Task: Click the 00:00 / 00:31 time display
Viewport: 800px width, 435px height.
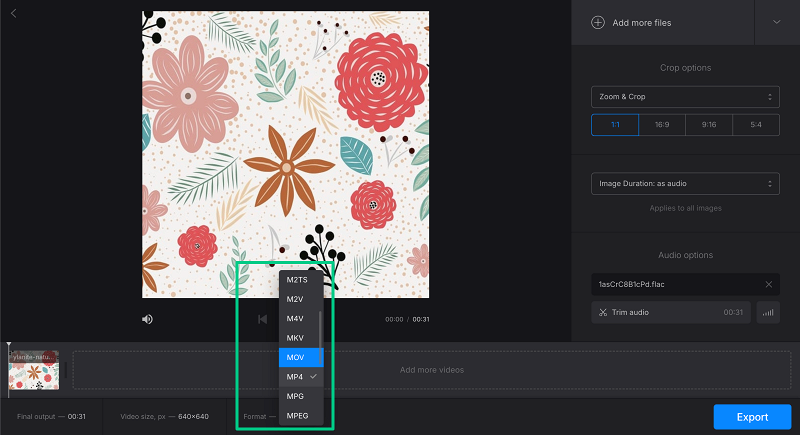Action: 407,319
